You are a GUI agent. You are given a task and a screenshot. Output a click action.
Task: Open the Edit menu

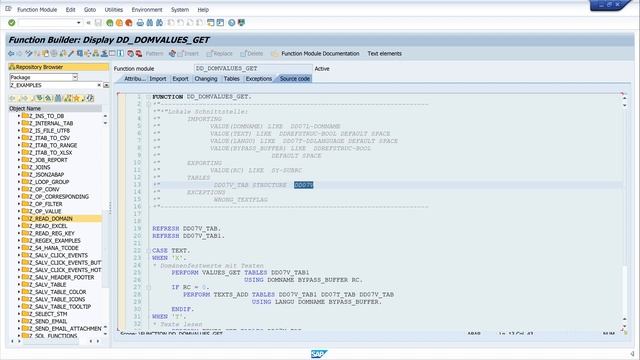coord(71,9)
